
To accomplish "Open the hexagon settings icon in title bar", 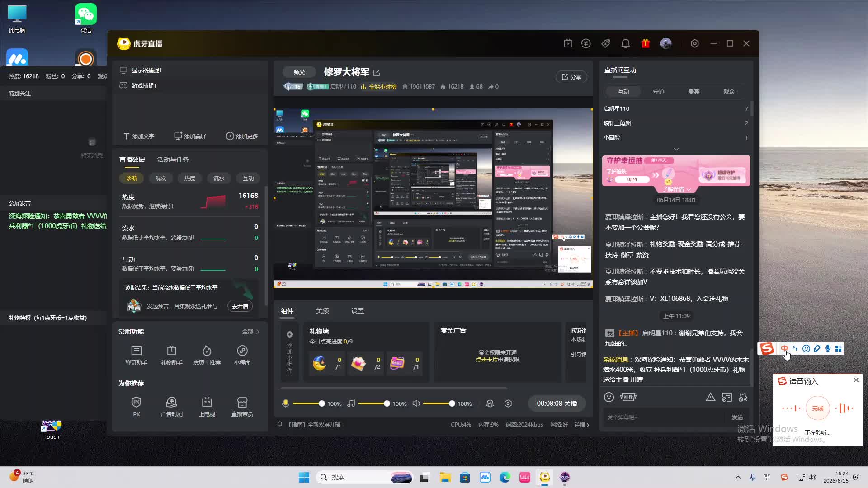I will click(695, 43).
